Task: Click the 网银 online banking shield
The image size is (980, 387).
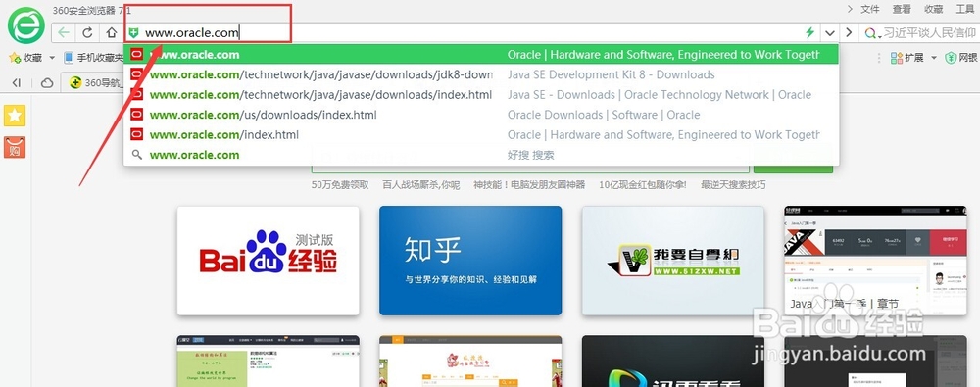Action: pos(961,58)
